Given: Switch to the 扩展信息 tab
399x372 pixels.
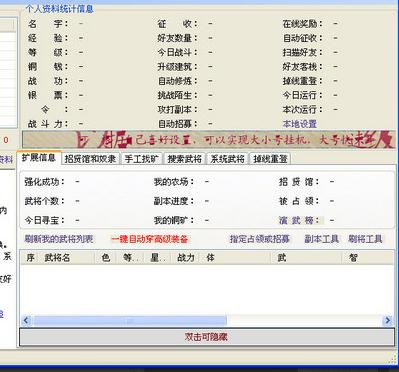Looking at the screenshot, I should (39, 158).
